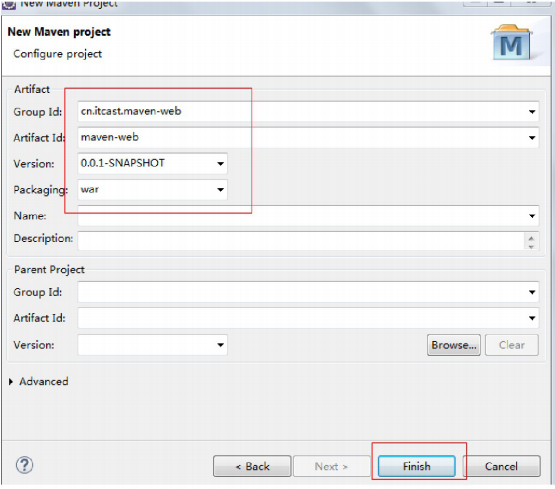Click the empty Name input field
Screen dimensions: 555x489
pos(308,216)
